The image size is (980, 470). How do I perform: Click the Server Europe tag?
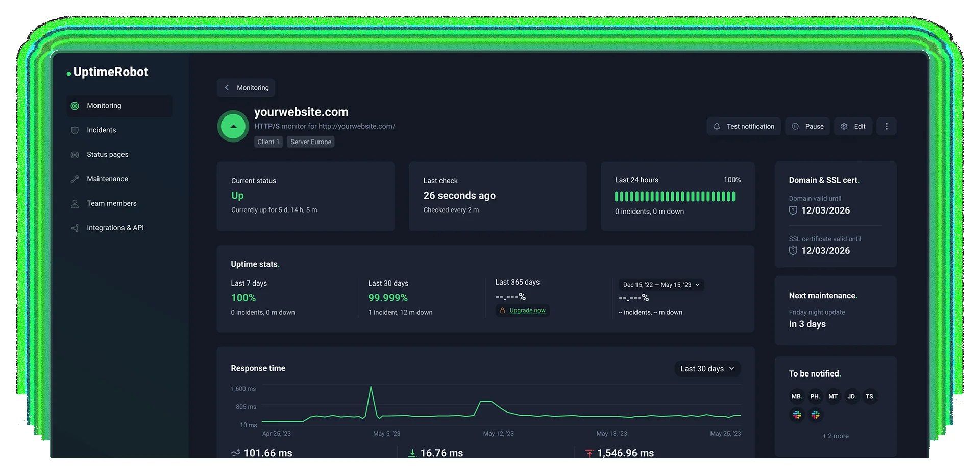(311, 142)
